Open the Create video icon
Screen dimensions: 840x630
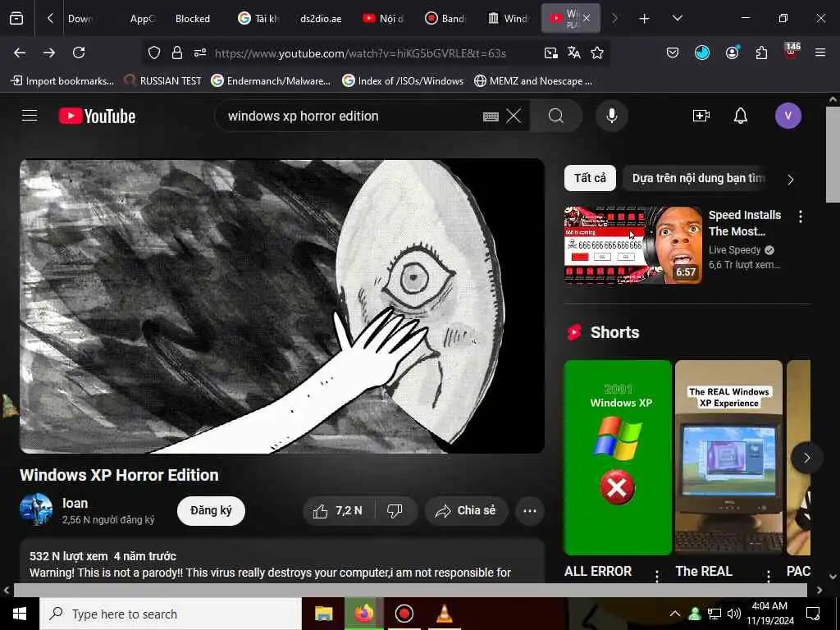[x=701, y=116]
